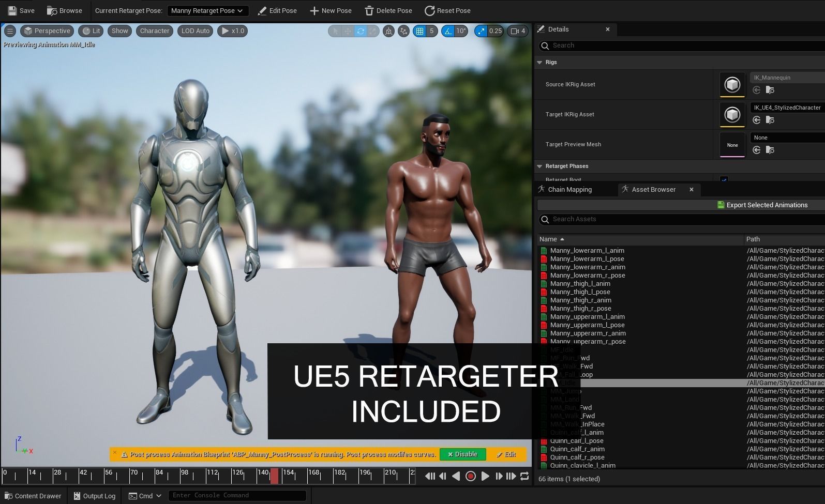
Task: Click the red Record button
Action: coord(470,477)
